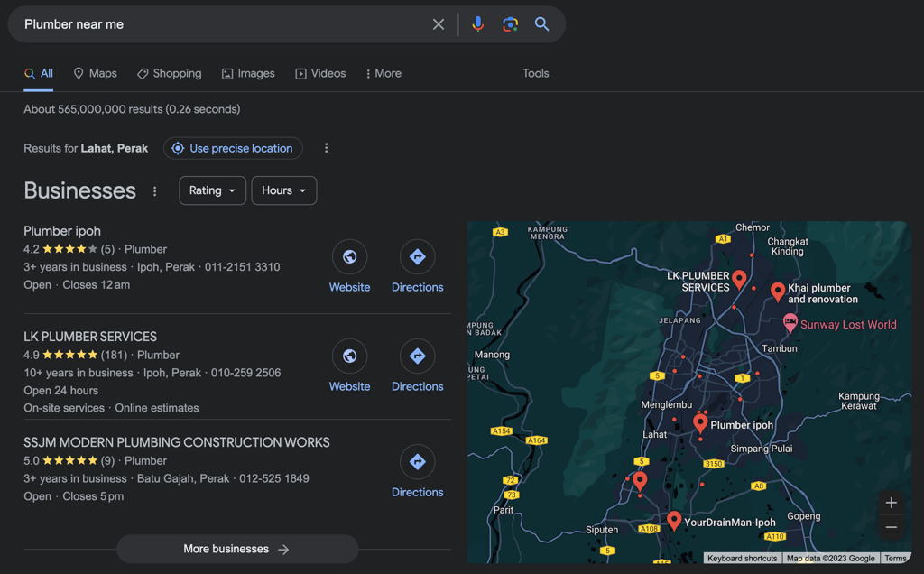Image resolution: width=924 pixels, height=574 pixels.
Task: Open three-dot menu beside Businesses heading
Action: coord(155,191)
